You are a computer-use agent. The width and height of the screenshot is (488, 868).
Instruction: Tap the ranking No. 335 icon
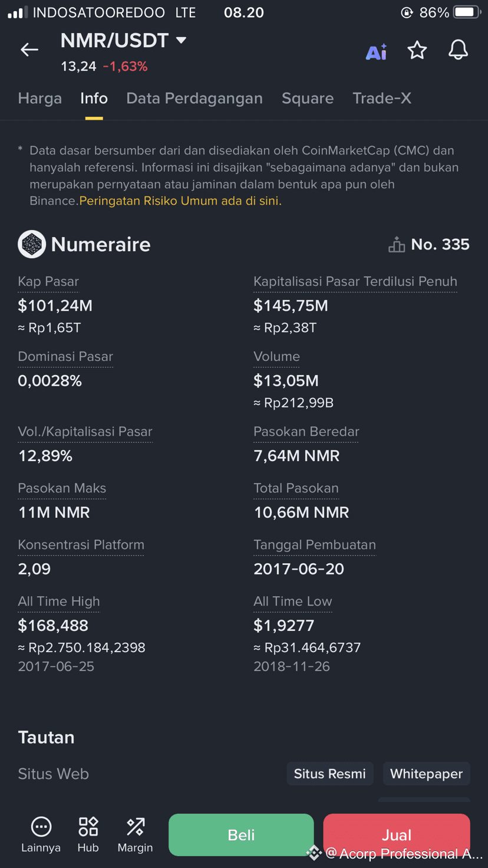[397, 245]
